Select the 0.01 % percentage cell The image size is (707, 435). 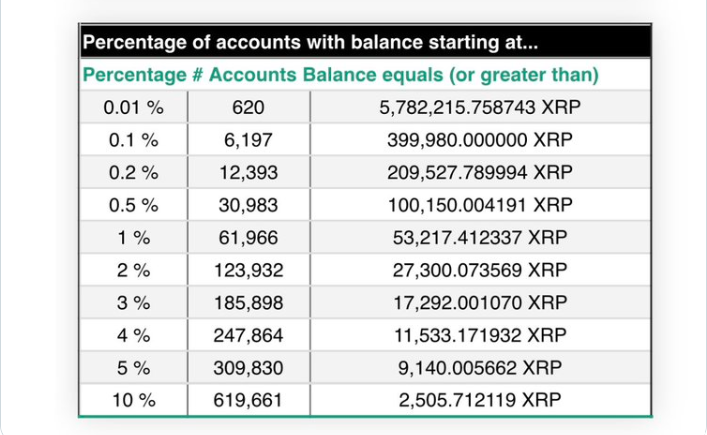click(x=131, y=107)
